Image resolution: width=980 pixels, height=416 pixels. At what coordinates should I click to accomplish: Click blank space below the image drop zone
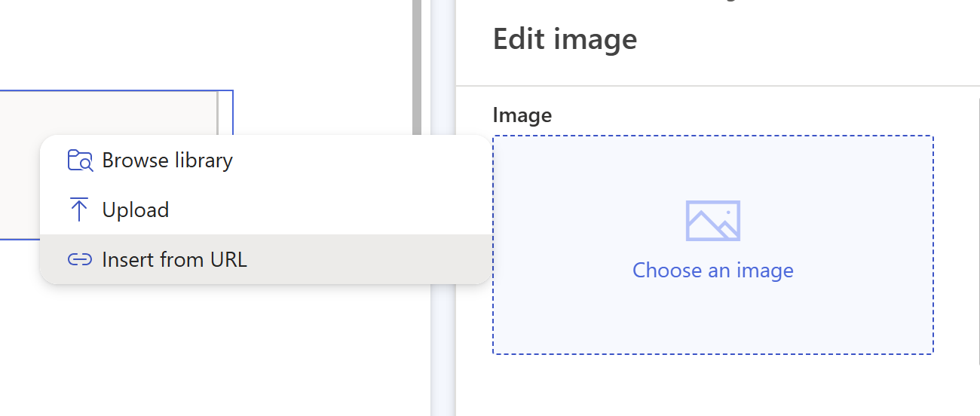click(x=712, y=384)
